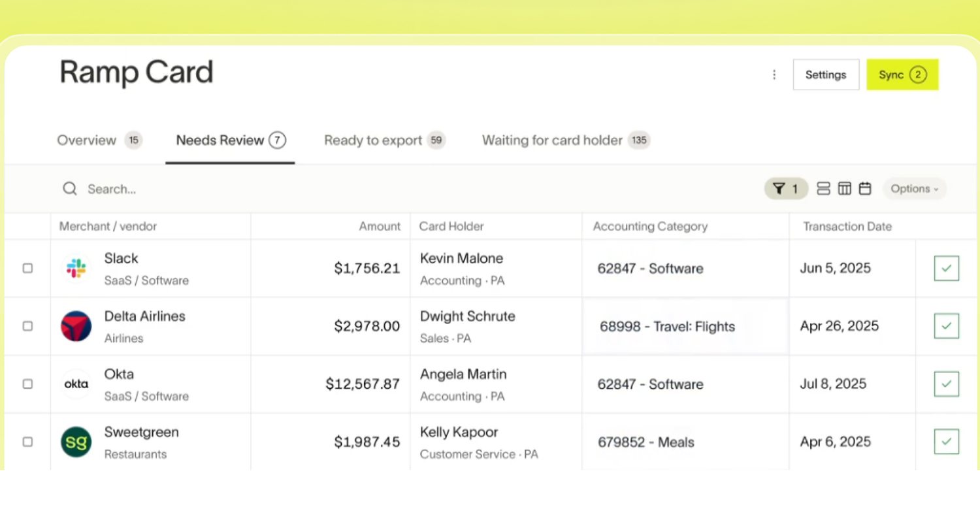Click the Apr 6, 2025 date
The width and height of the screenshot is (980, 513).
(x=836, y=442)
